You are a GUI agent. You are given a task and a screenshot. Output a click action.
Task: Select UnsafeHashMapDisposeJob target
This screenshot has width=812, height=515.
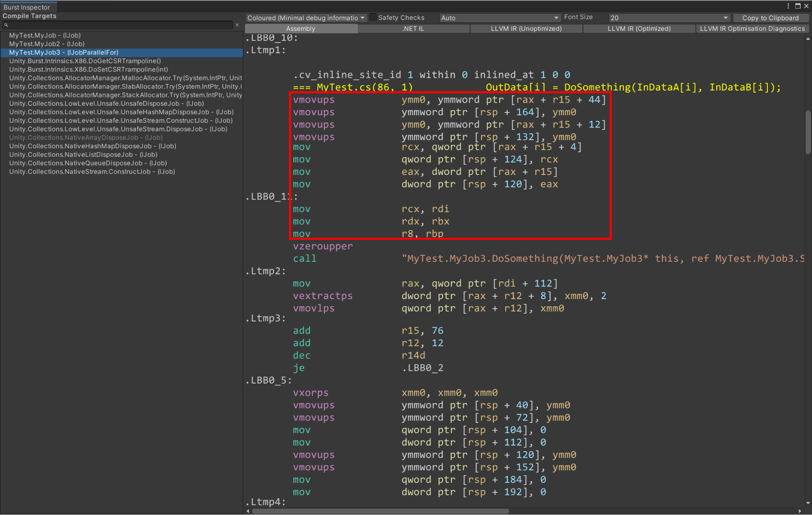click(121, 112)
